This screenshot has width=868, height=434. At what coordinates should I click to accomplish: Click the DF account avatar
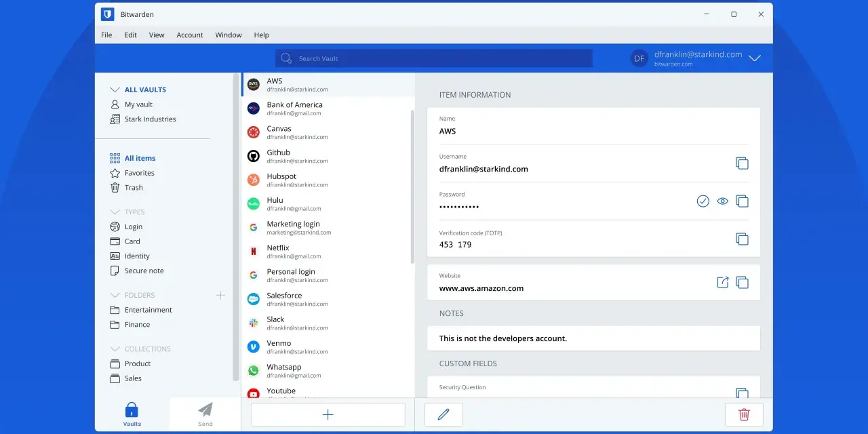pos(639,58)
